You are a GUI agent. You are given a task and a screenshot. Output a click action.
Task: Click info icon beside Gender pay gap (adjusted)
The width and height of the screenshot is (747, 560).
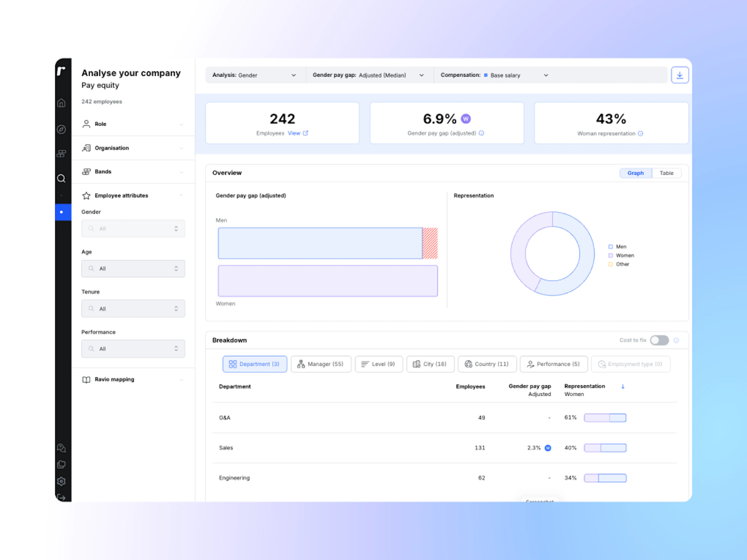pos(482,133)
